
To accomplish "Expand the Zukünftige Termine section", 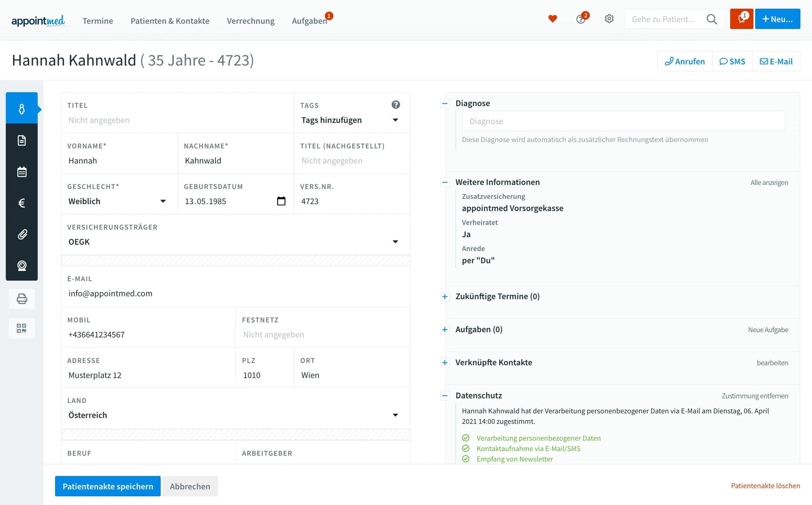I will click(x=444, y=297).
